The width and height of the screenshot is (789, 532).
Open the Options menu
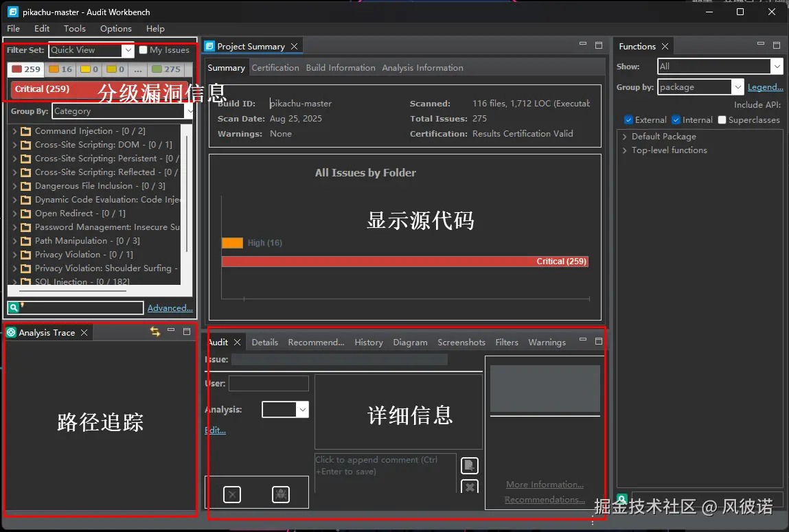click(x=116, y=29)
